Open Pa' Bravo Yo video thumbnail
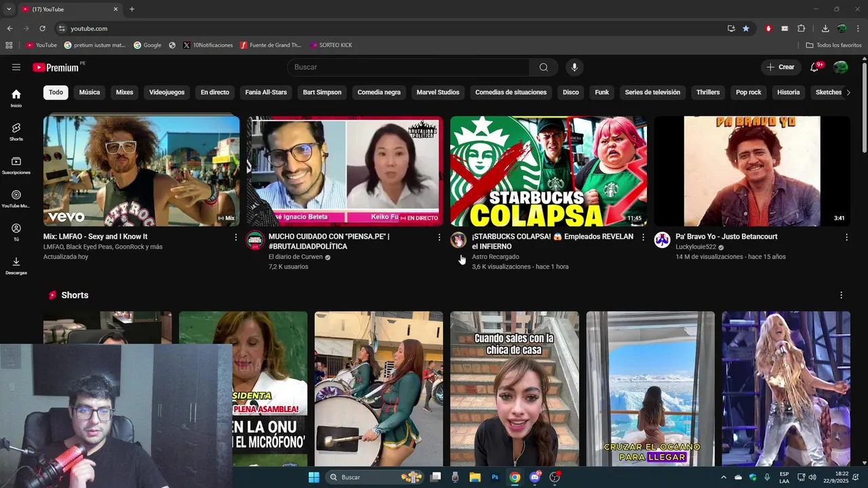The image size is (868, 488). [x=752, y=171]
